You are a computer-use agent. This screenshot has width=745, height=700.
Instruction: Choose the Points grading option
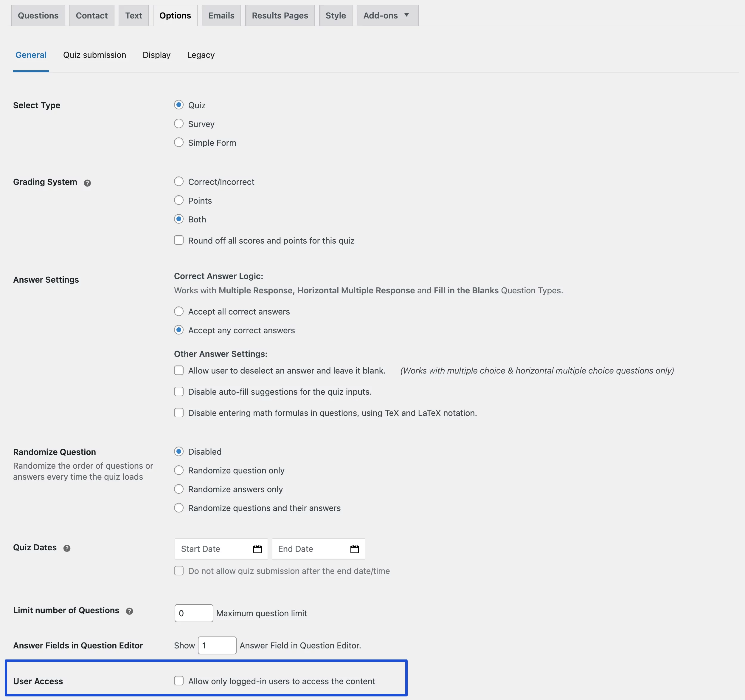(179, 200)
